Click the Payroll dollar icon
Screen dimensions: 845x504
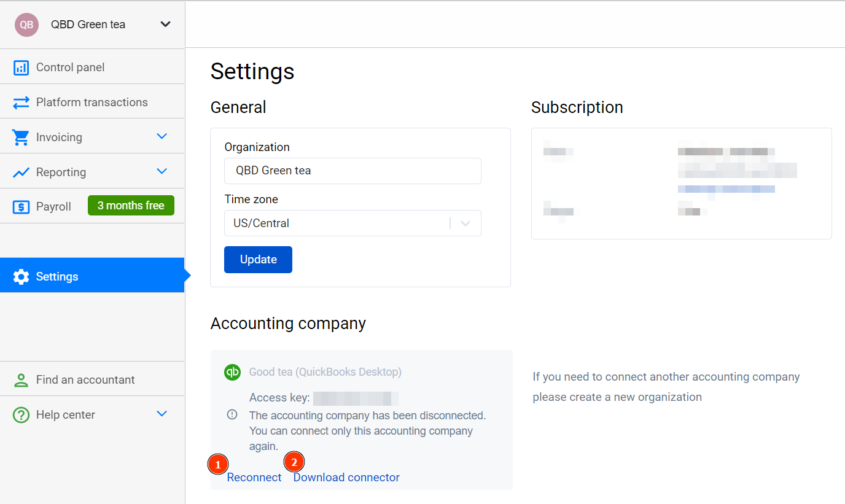click(21, 207)
